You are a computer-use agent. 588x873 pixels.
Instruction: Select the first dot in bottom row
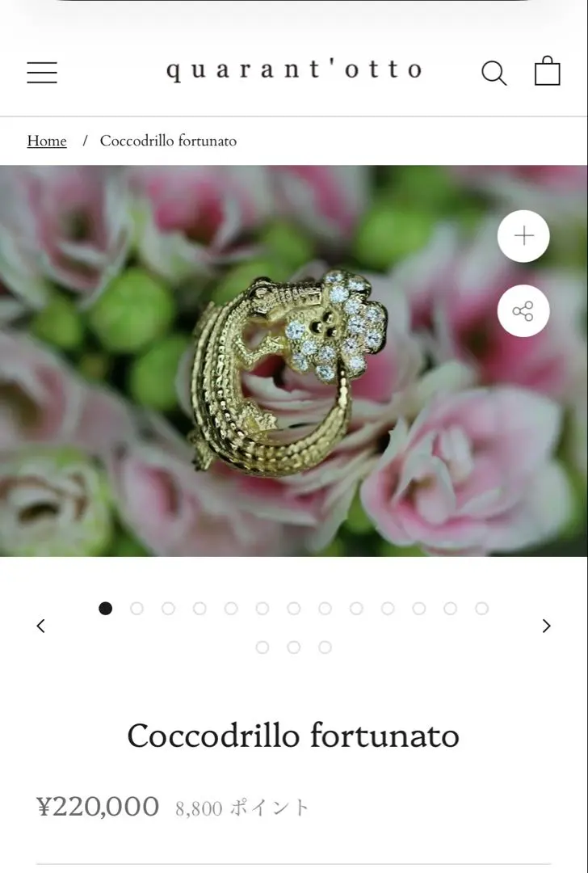(262, 647)
